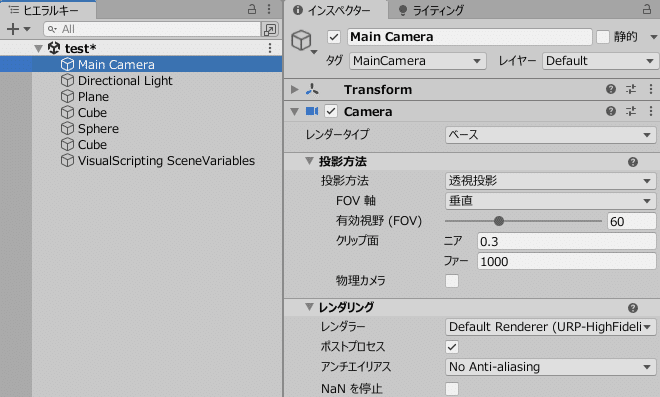Collapse the レンダリング section
The height and width of the screenshot is (397, 660).
309,307
